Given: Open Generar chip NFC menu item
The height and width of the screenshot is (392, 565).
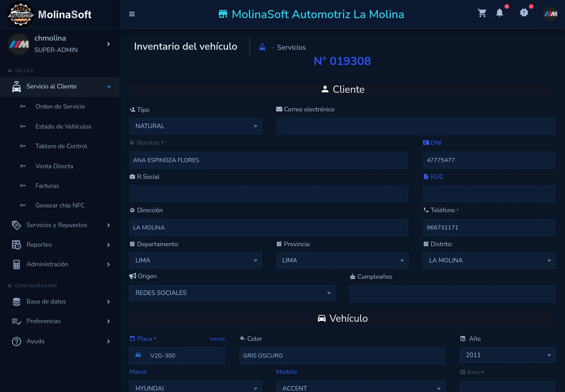Looking at the screenshot, I should pyautogui.click(x=60, y=205).
